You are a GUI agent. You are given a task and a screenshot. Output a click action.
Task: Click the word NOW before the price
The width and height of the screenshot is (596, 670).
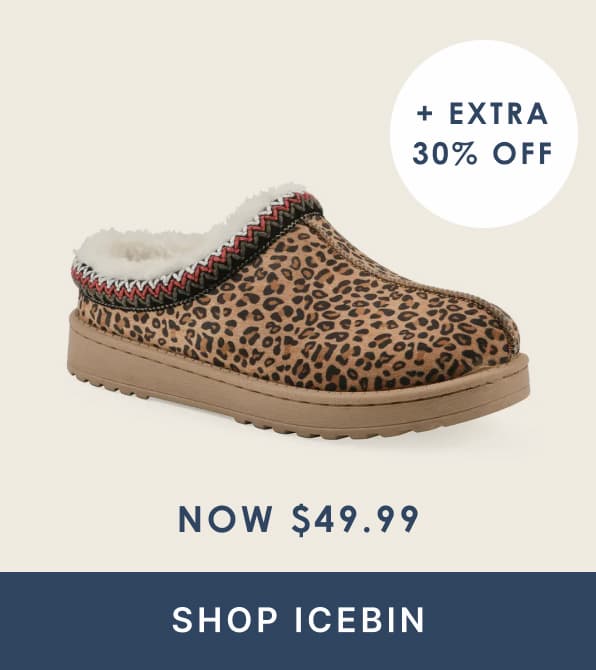tap(225, 519)
